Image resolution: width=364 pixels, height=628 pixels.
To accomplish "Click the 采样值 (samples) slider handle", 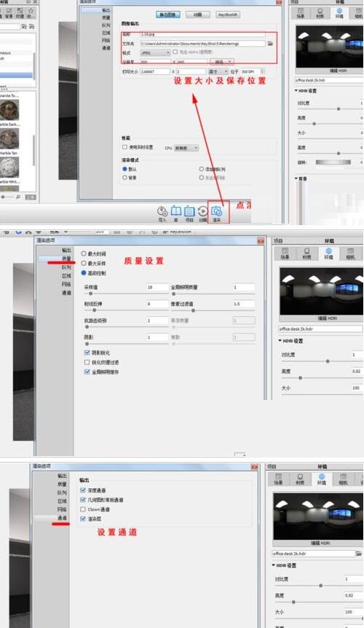I will [90, 294].
